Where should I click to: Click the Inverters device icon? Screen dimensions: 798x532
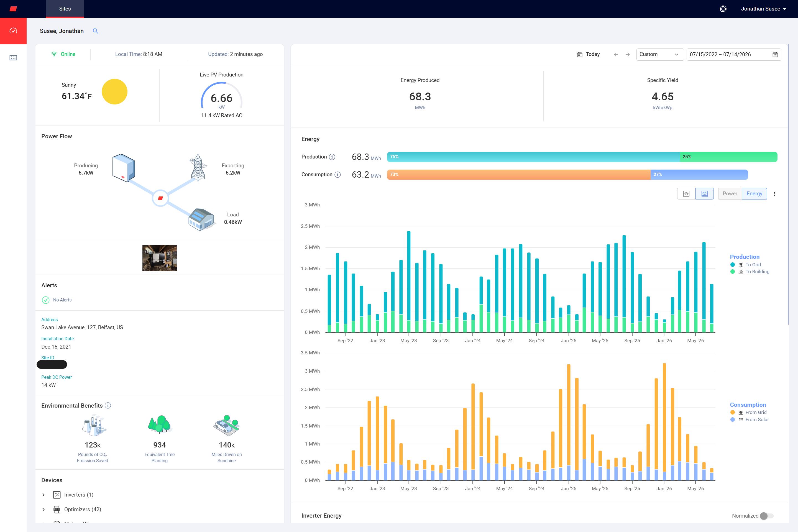coord(57,495)
